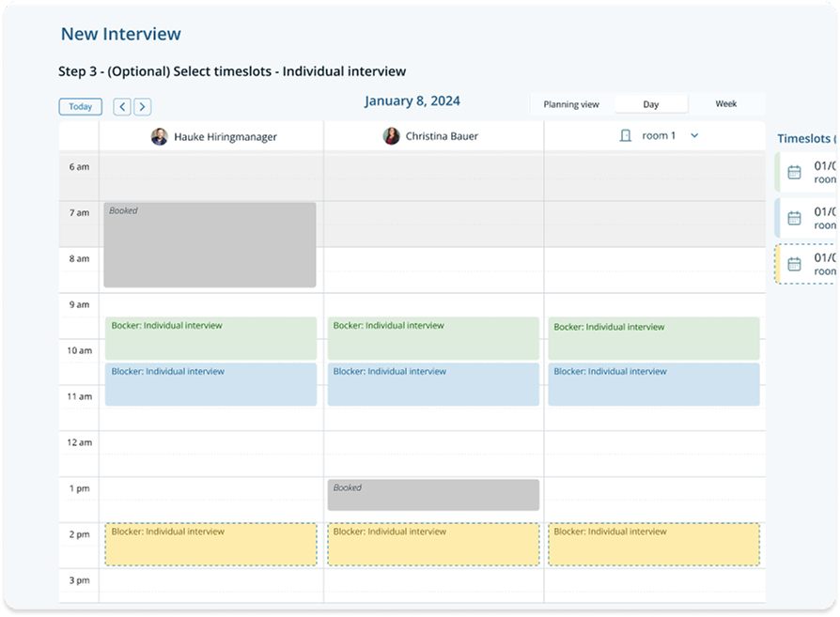
Task: Click calendar icon on green timeslot card
Action: [794, 172]
